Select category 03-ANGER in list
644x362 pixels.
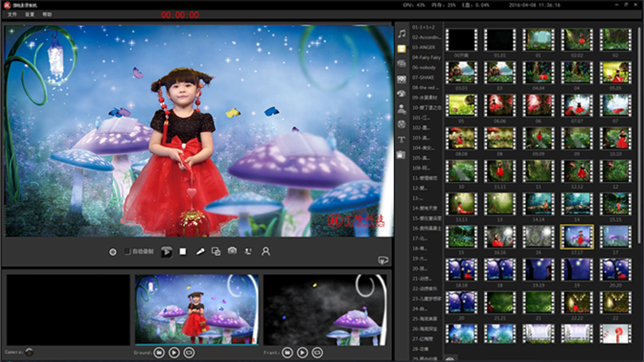coord(424,47)
